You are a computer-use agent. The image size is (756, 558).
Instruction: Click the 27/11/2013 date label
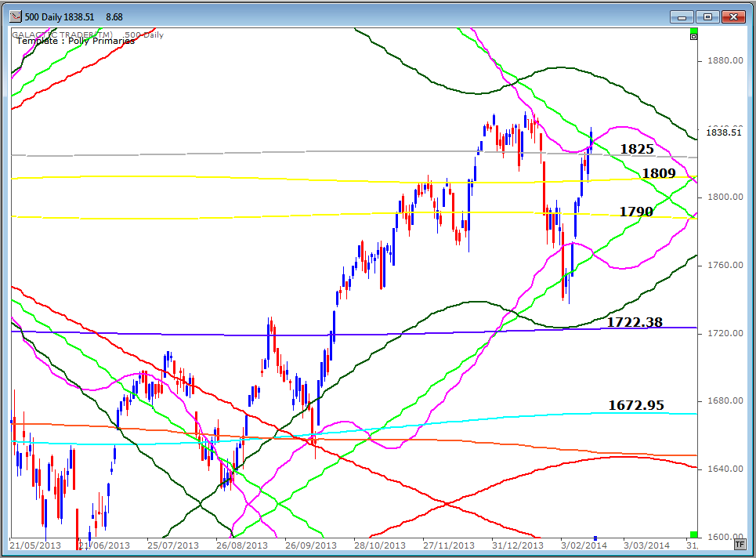point(449,545)
